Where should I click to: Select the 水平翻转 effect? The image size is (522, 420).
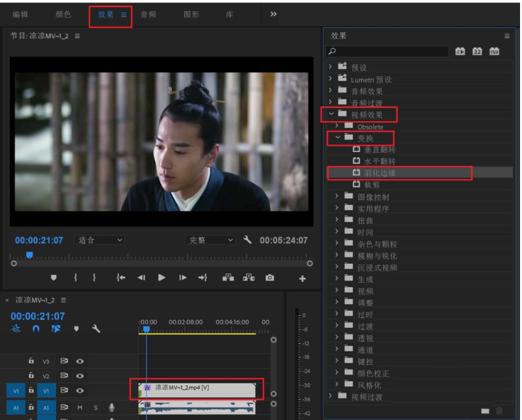coord(379,161)
